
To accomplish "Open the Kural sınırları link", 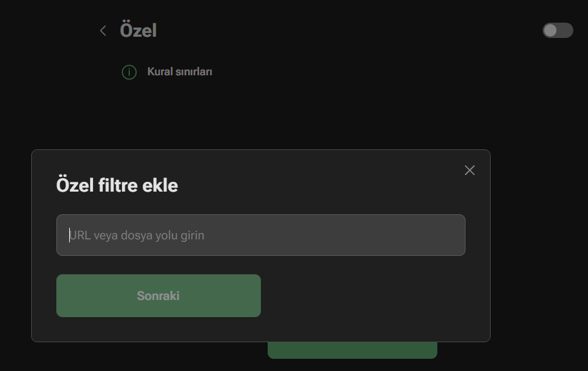I will coord(179,72).
